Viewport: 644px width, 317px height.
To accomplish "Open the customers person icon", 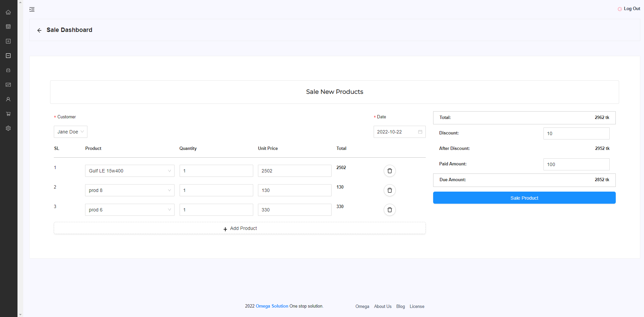I will [8, 99].
